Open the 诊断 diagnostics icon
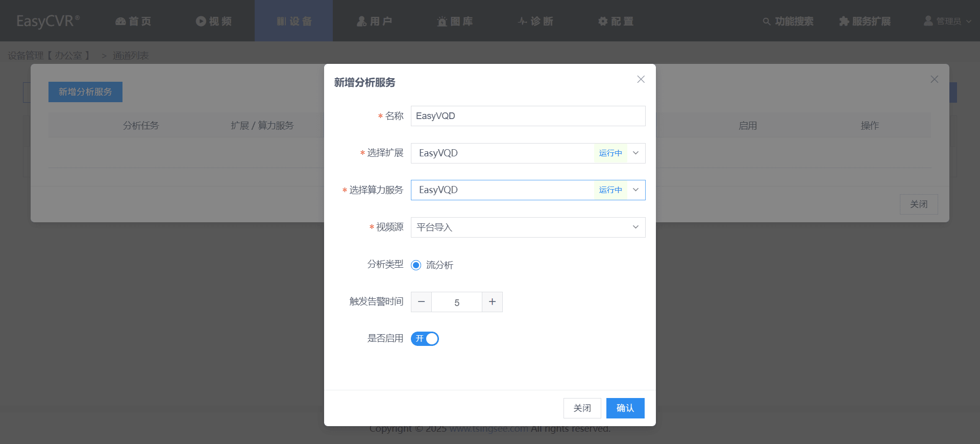The height and width of the screenshot is (444, 980). (522, 21)
